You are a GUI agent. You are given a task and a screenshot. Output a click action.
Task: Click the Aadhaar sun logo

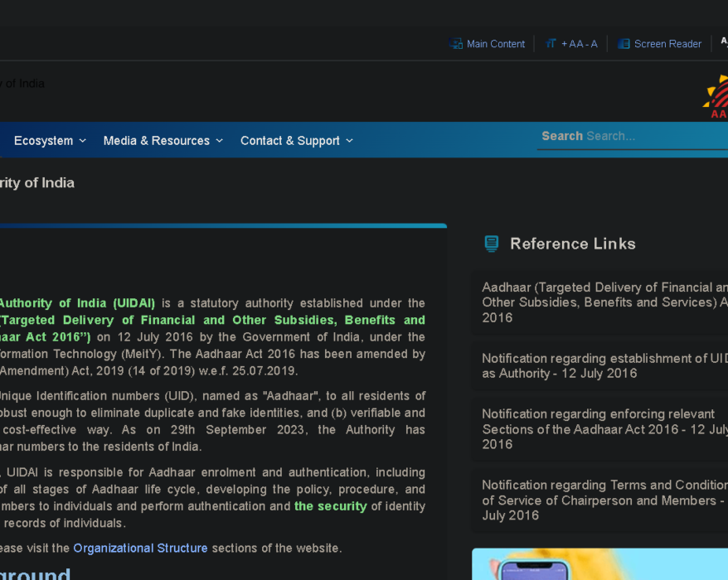pos(716,96)
